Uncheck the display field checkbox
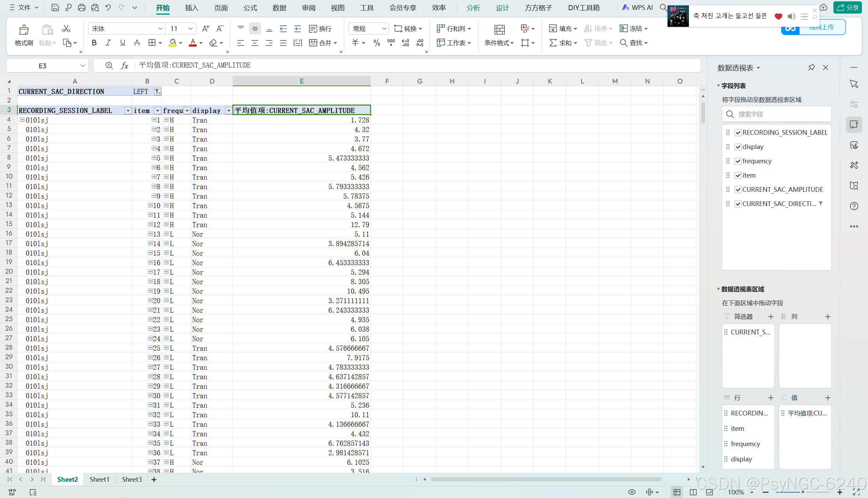Image resolution: width=868 pixels, height=498 pixels. pyautogui.click(x=738, y=146)
